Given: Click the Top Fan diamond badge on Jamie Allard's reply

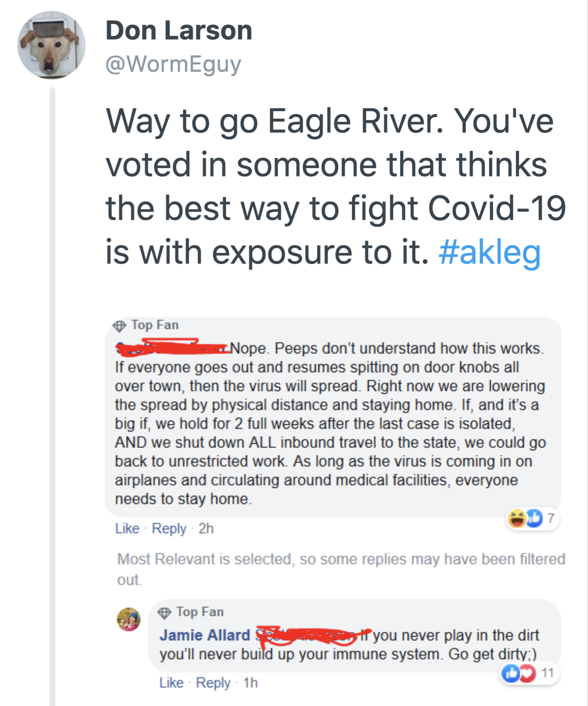Looking at the screenshot, I should pyautogui.click(x=164, y=613).
